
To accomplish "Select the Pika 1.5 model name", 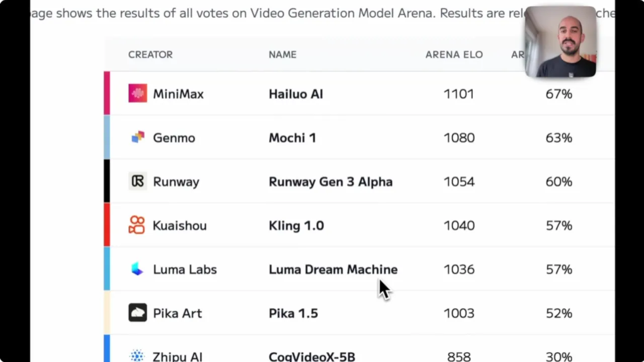I will click(x=293, y=313).
